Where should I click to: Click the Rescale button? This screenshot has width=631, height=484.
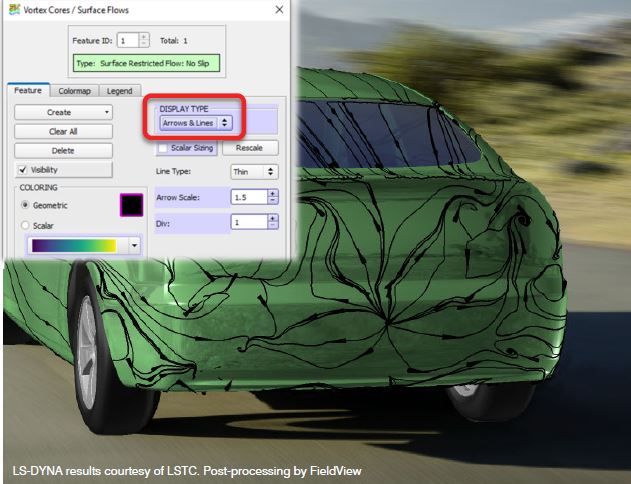click(x=250, y=148)
